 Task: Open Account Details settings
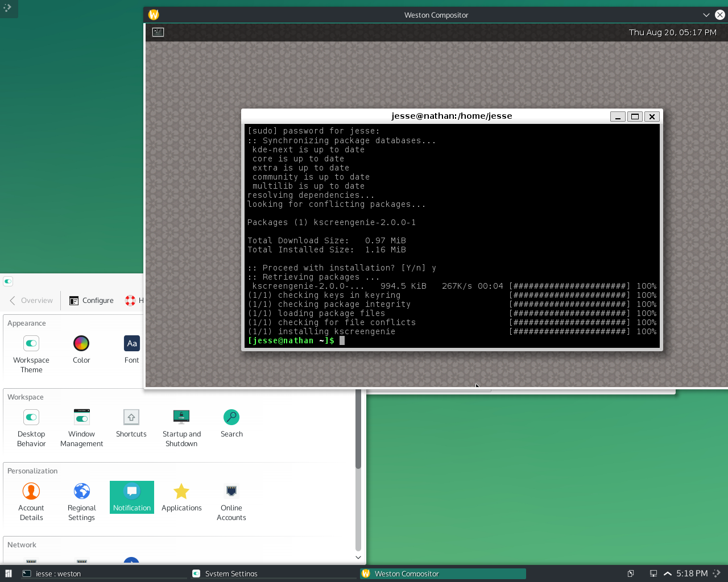31,502
